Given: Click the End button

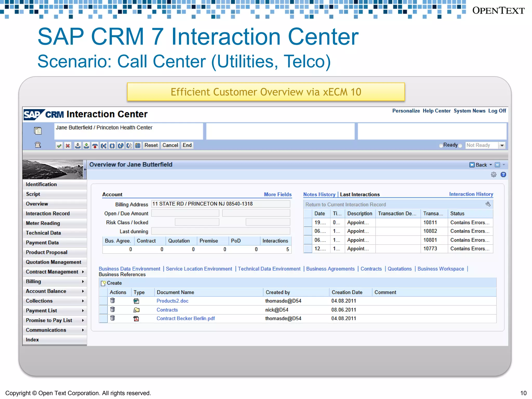Looking at the screenshot, I should [187, 145].
